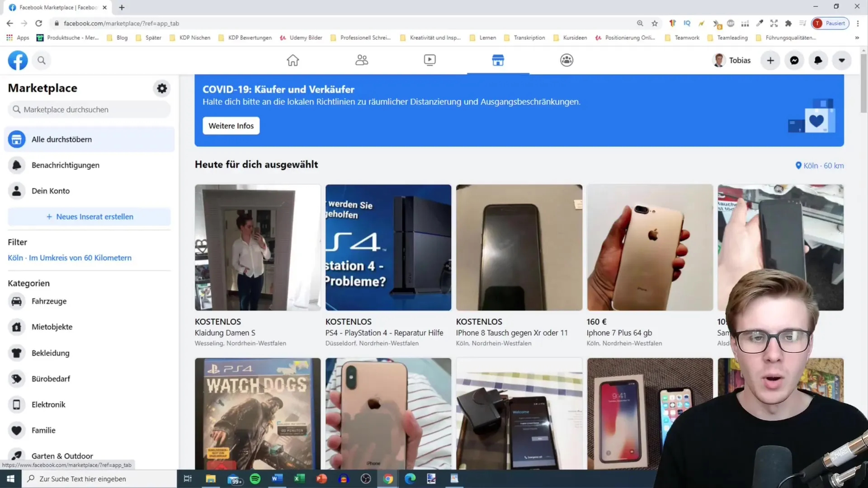Image resolution: width=868 pixels, height=488 pixels.
Task: Click the browser back arrow
Action: pos(10,23)
